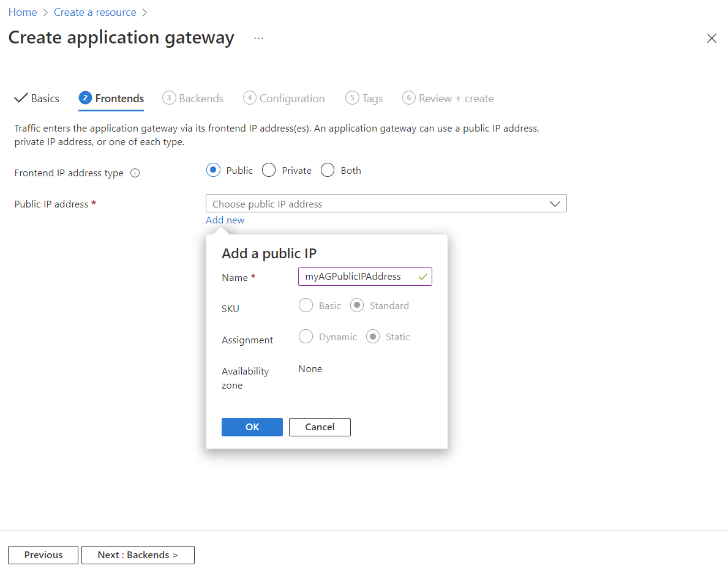
Task: Go to the Review + create tab
Action: click(448, 98)
